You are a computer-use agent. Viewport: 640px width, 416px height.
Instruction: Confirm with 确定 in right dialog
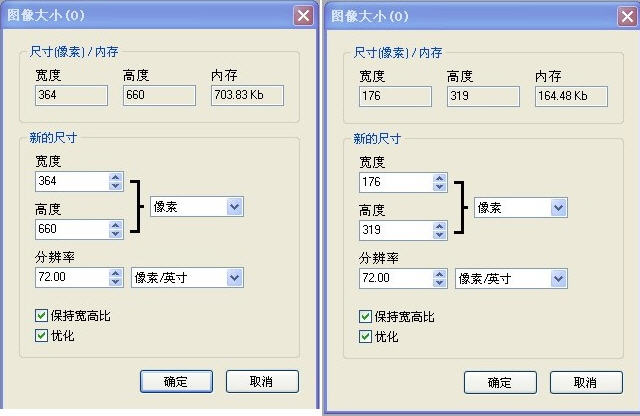pyautogui.click(x=500, y=383)
